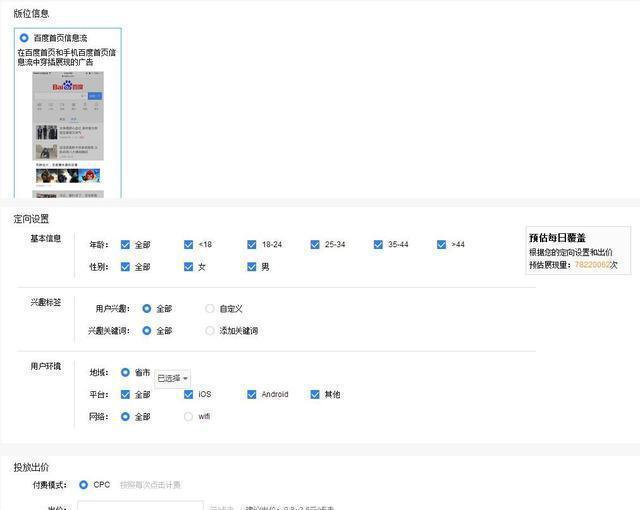Click the 出价 bid input field
640x510 pixels.
(x=140, y=506)
